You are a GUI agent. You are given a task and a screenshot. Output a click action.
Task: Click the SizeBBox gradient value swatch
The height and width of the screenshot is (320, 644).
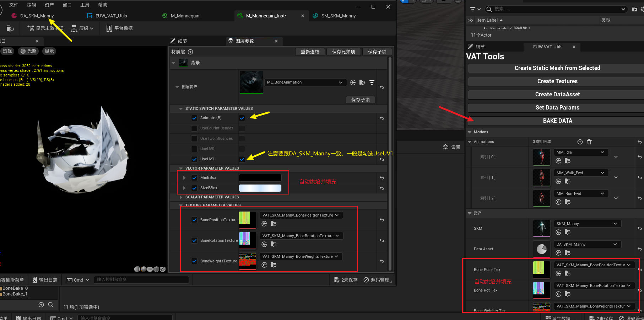pos(260,188)
